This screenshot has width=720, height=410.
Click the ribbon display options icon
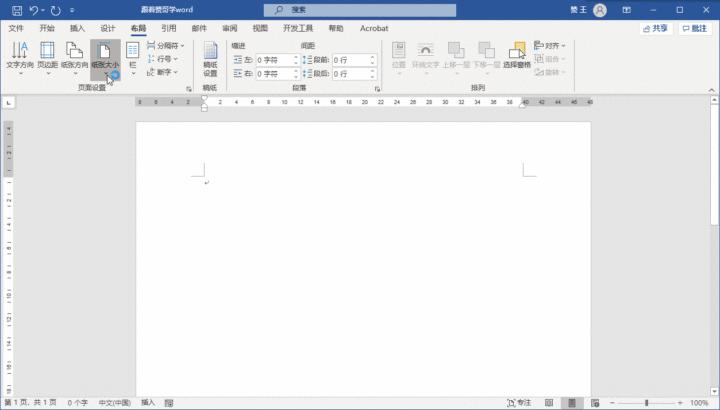[x=626, y=10]
